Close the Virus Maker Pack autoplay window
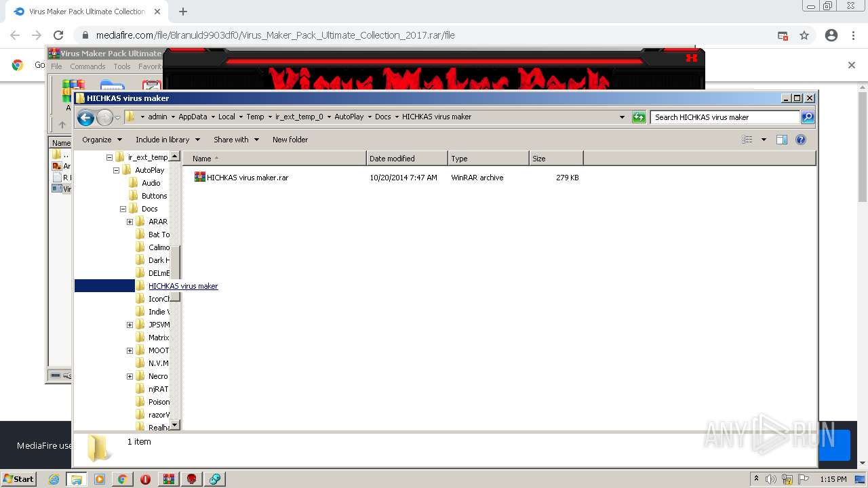 692,58
